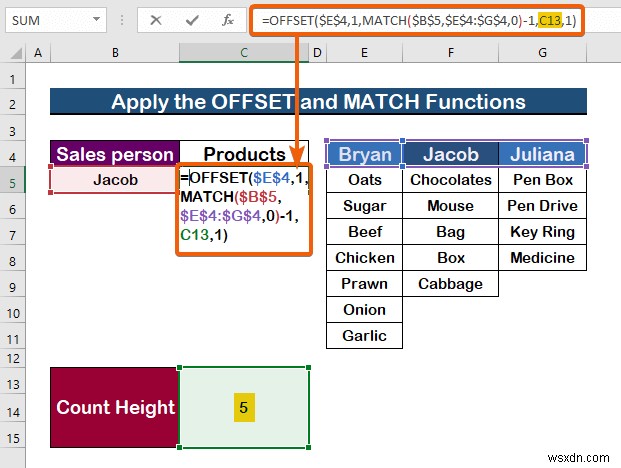621x468 pixels.
Task: Select the 'Beef' cell
Action: [364, 232]
